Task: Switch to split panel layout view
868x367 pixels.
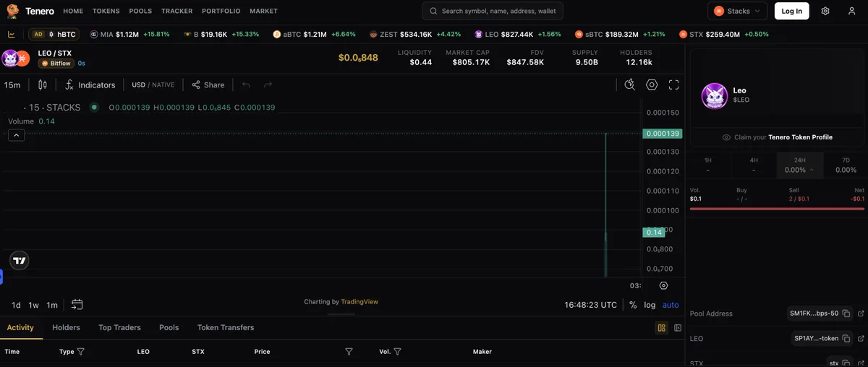Action: (x=661, y=328)
